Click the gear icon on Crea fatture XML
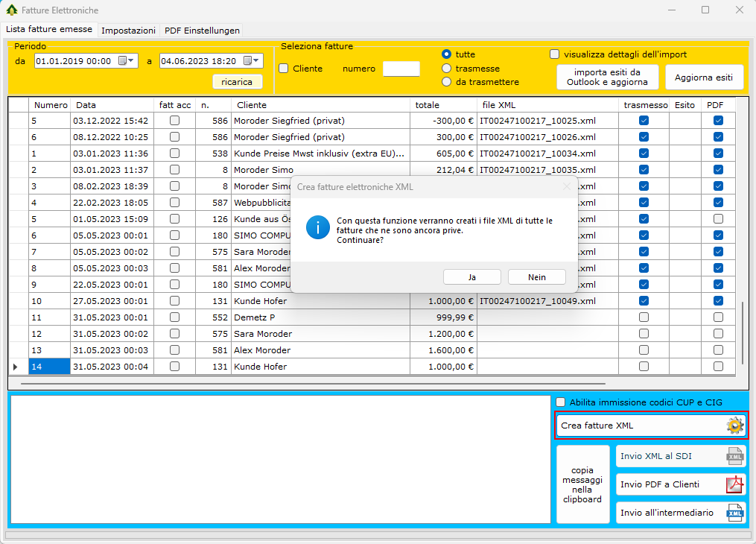 (x=734, y=426)
